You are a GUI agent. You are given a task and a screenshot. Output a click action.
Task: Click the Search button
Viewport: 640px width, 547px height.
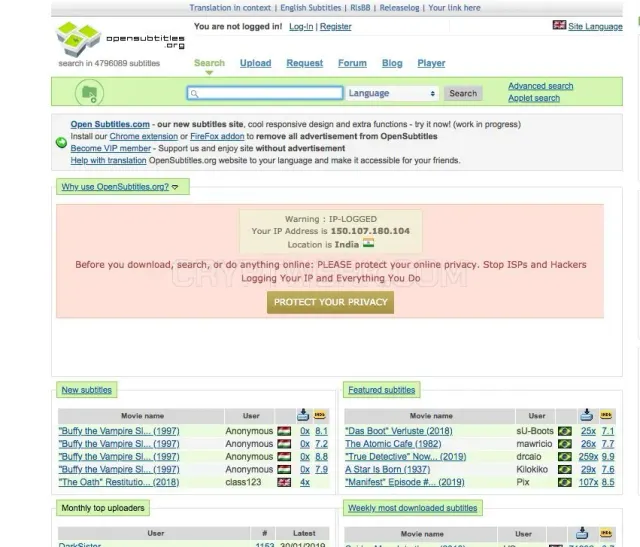coord(463,93)
